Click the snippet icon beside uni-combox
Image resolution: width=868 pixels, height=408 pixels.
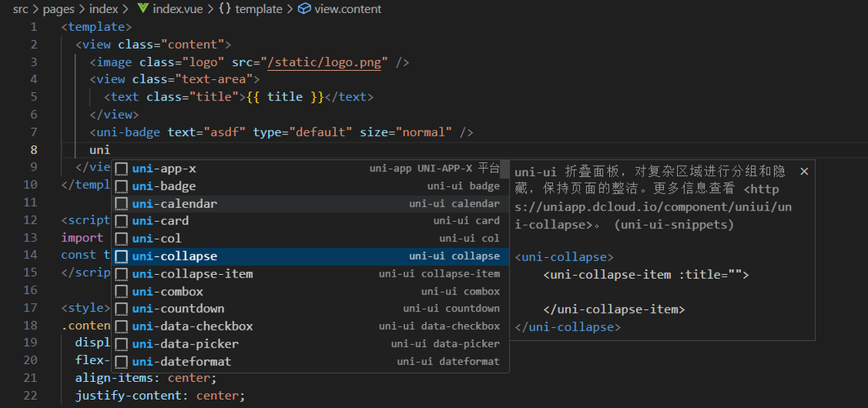point(121,291)
